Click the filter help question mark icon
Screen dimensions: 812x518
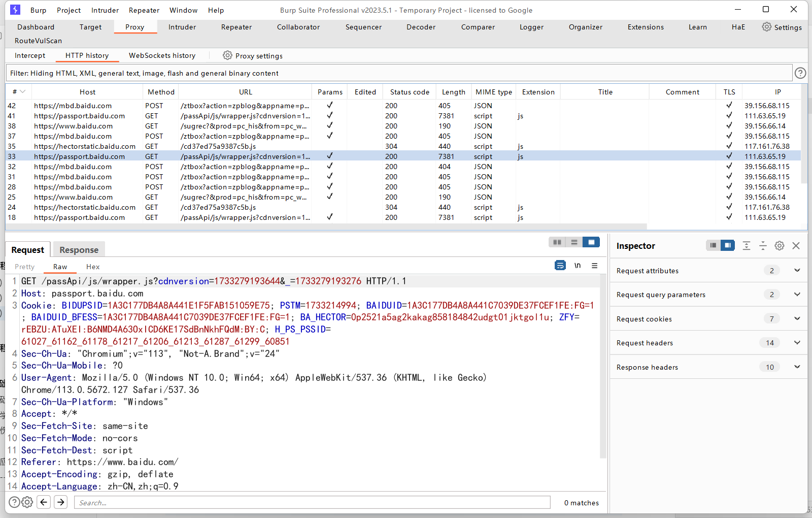(x=800, y=73)
